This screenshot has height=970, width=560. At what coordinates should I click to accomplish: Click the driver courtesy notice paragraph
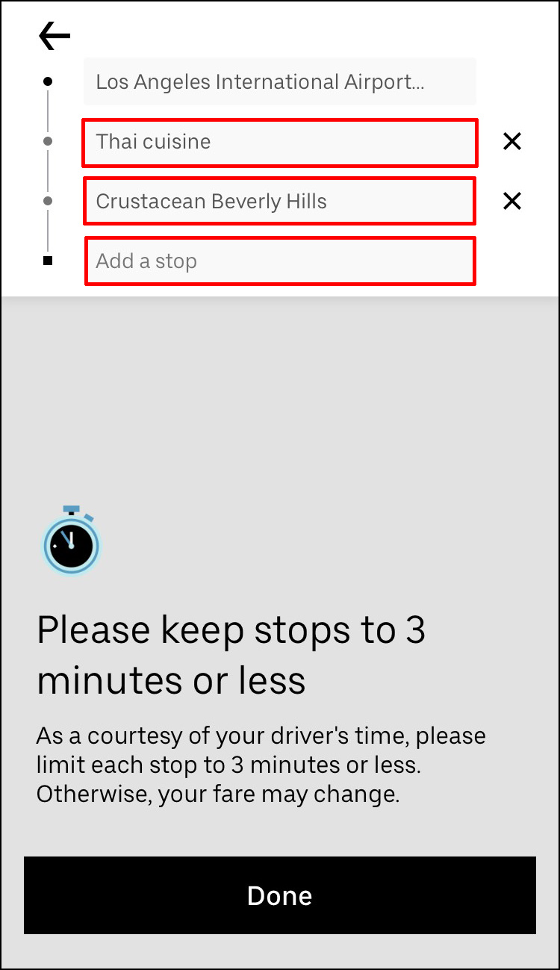[261, 765]
